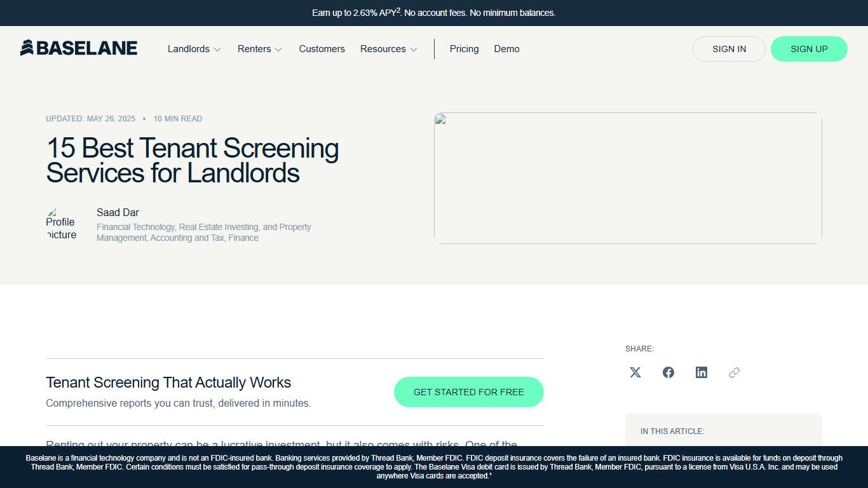
Task: Share the article on LinkedIn
Action: click(x=701, y=372)
